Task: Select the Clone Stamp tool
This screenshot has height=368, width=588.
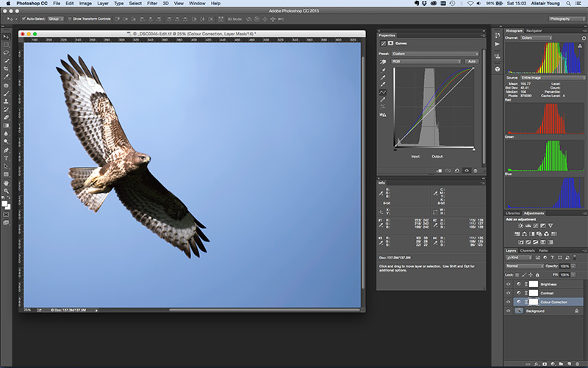Action: 6,102
